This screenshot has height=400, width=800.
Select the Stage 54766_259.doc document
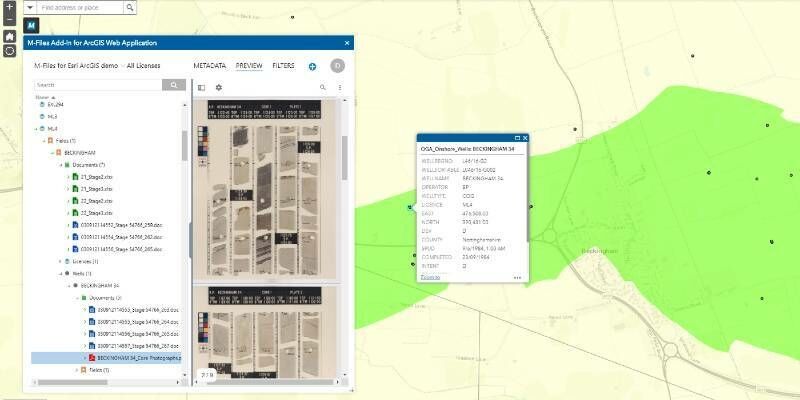tap(121, 225)
